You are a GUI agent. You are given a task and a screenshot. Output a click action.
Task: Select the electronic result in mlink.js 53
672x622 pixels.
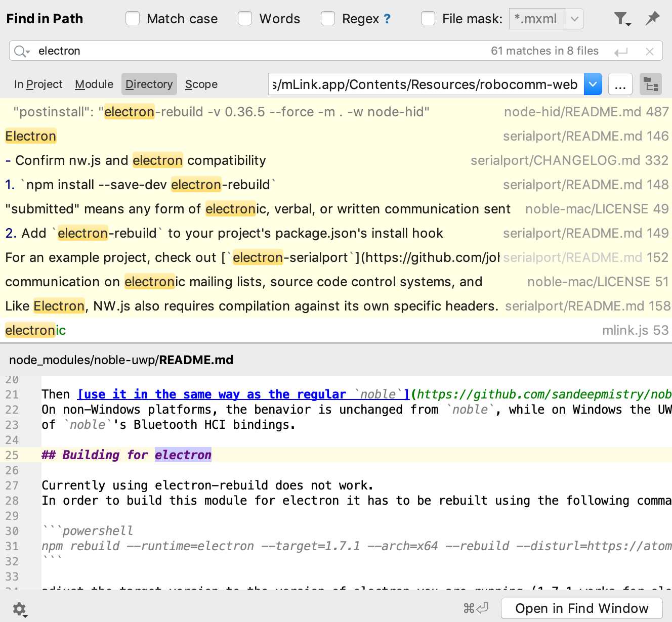pos(336,330)
